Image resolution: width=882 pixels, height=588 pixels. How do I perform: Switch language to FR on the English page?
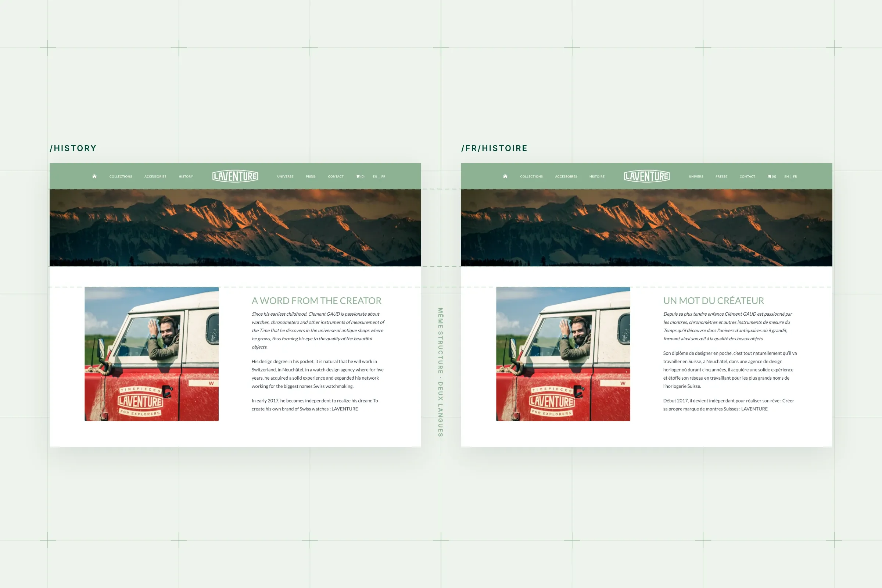pyautogui.click(x=383, y=177)
